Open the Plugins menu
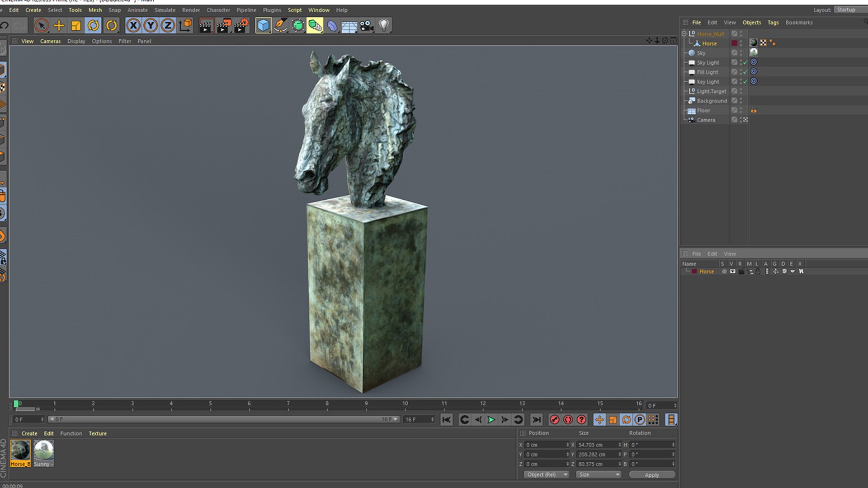This screenshot has width=868, height=488. 272,10
